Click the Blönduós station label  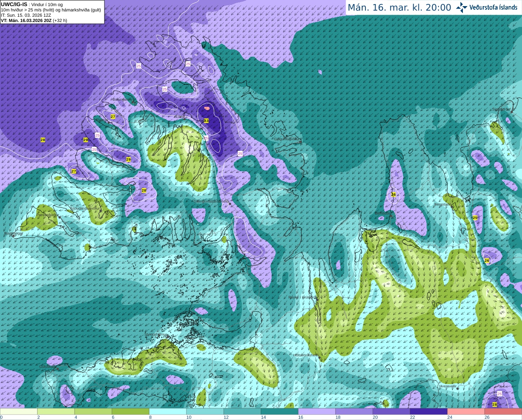click(x=383, y=213)
